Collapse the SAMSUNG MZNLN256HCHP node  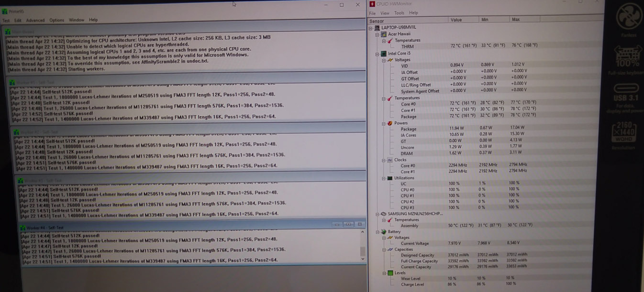pyautogui.click(x=377, y=214)
